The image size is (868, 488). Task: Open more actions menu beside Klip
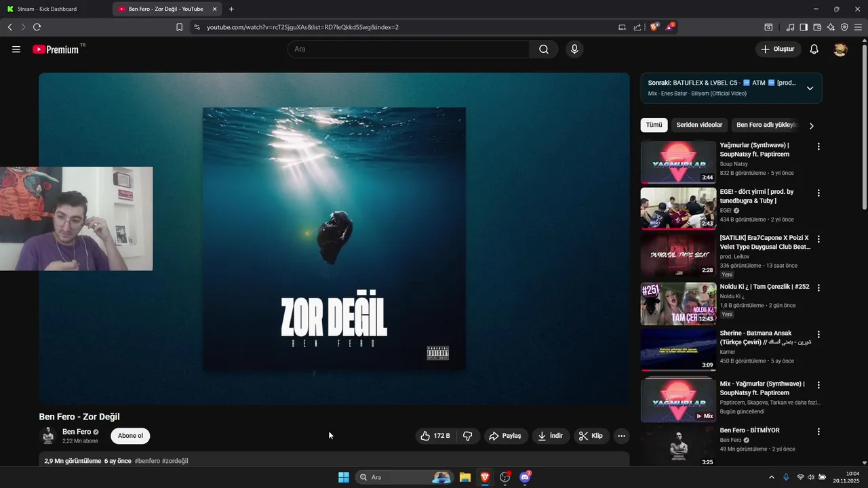click(621, 436)
